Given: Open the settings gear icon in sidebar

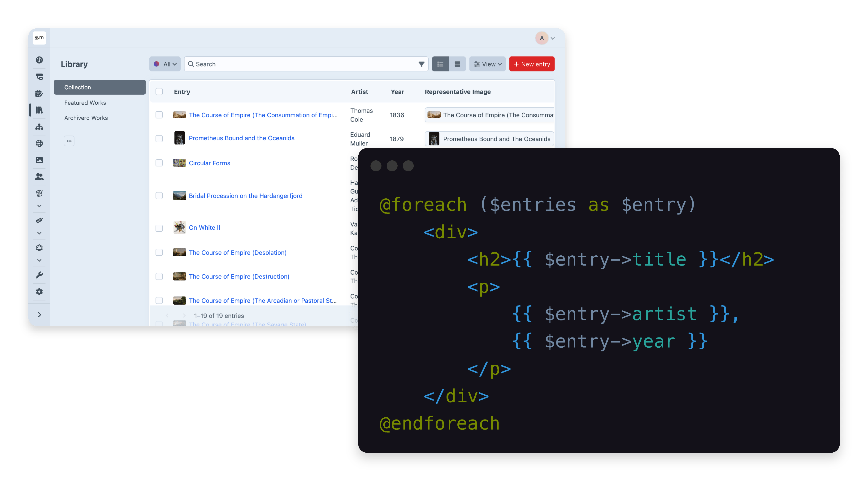Looking at the screenshot, I should [x=39, y=292].
